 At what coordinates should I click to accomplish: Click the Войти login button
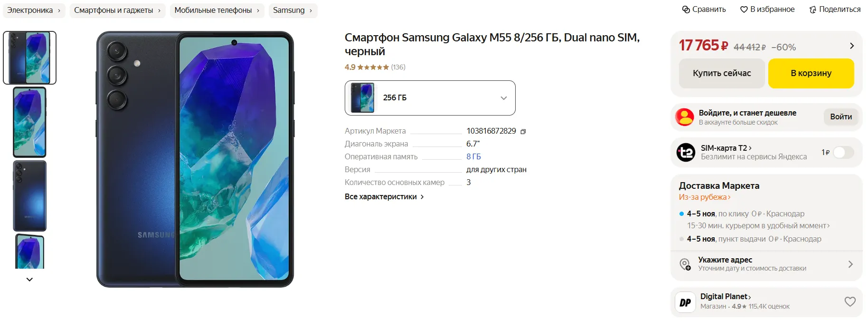click(841, 117)
